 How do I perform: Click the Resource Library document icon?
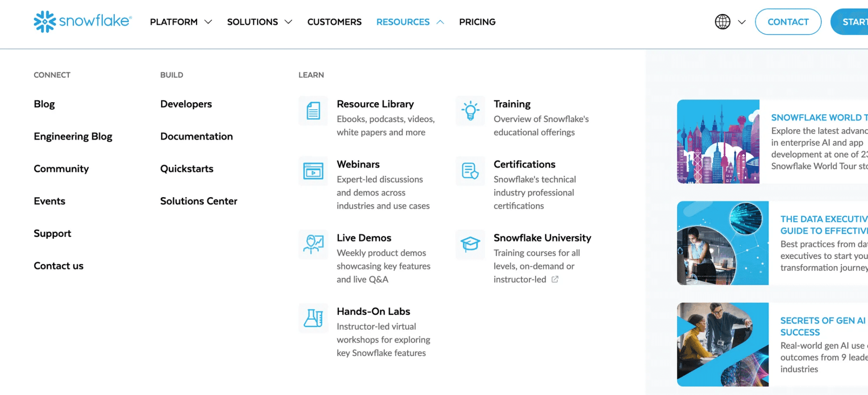pyautogui.click(x=313, y=111)
